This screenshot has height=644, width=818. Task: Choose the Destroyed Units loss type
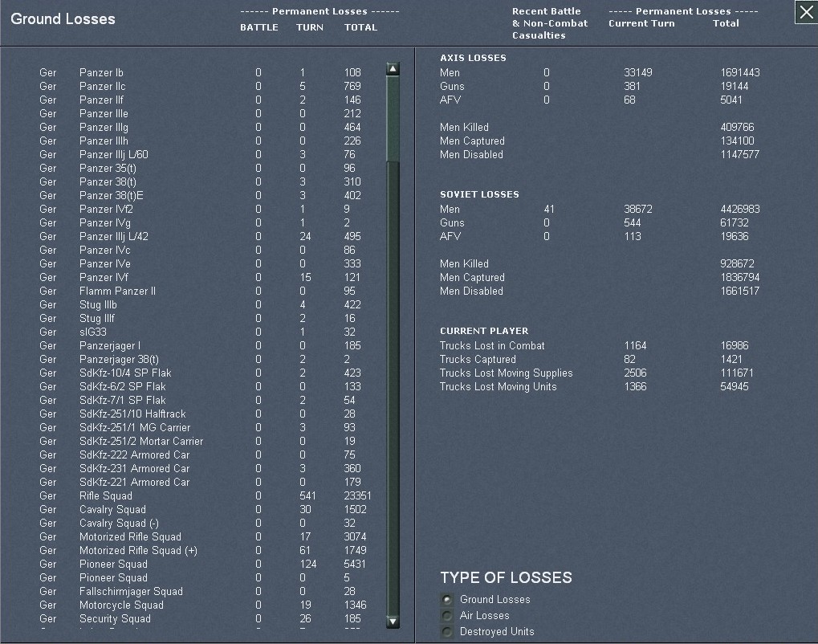click(446, 632)
